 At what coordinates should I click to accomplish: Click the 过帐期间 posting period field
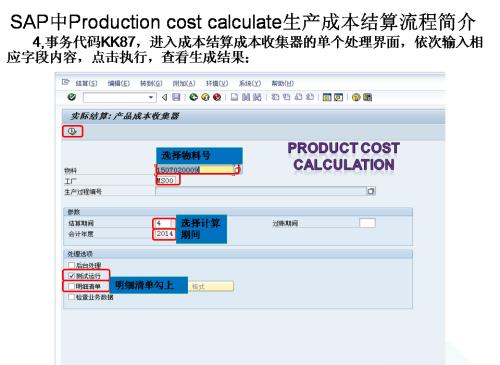coord(367,223)
